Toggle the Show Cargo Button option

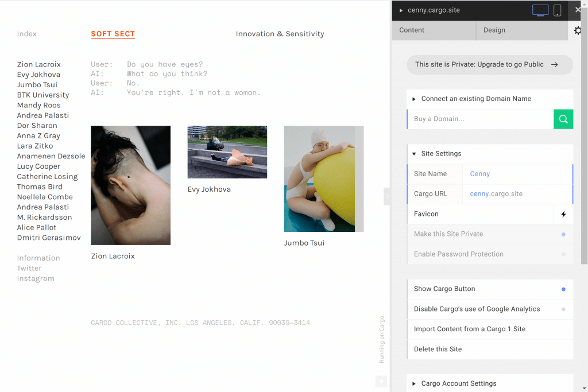tap(563, 289)
